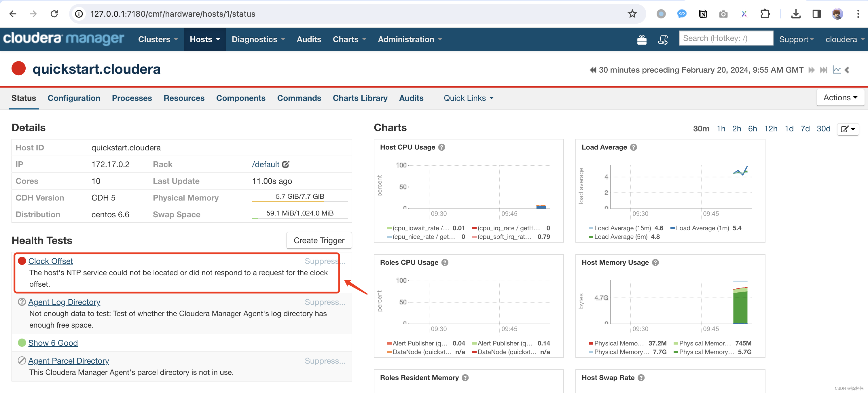Bookmark page with star icon
This screenshot has height=393, width=868.
[x=632, y=14]
